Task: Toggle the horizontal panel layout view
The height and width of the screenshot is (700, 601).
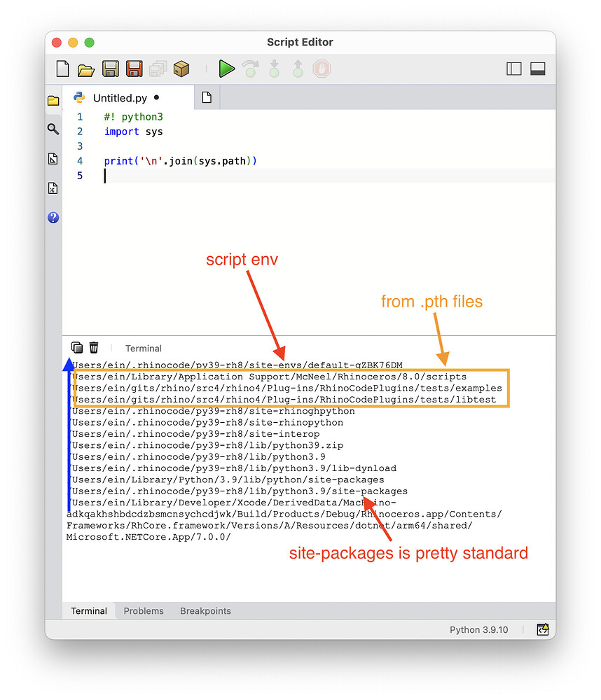Action: tap(537, 69)
